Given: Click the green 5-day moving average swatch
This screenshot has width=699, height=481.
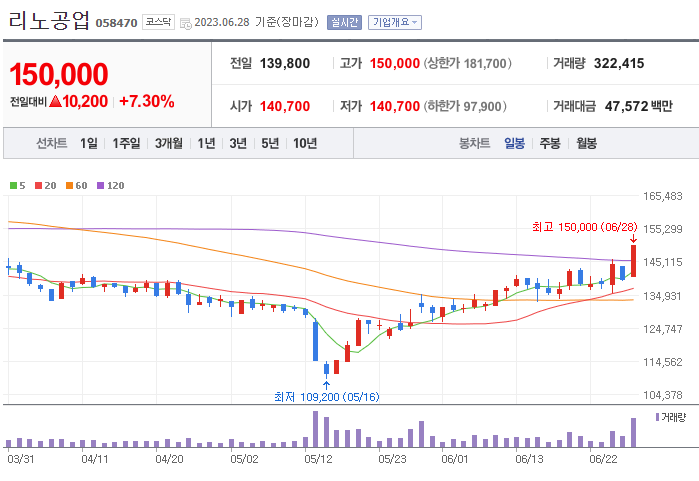Looking at the screenshot, I should [13, 185].
